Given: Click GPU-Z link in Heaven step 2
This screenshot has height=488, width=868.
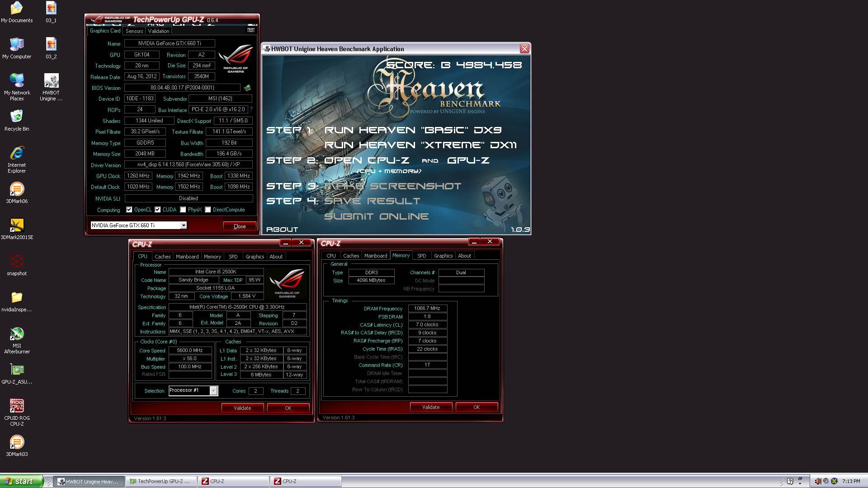Looking at the screenshot, I should 468,160.
